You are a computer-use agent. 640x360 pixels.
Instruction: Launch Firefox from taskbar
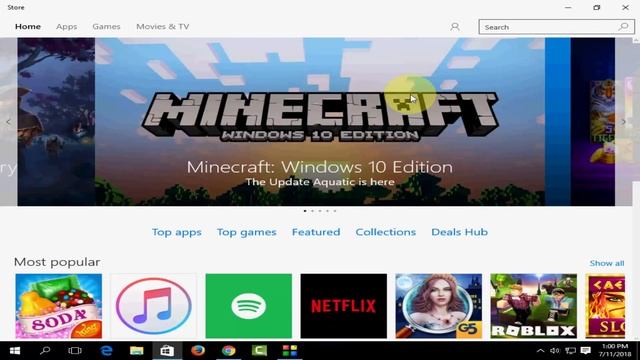pos(198,351)
